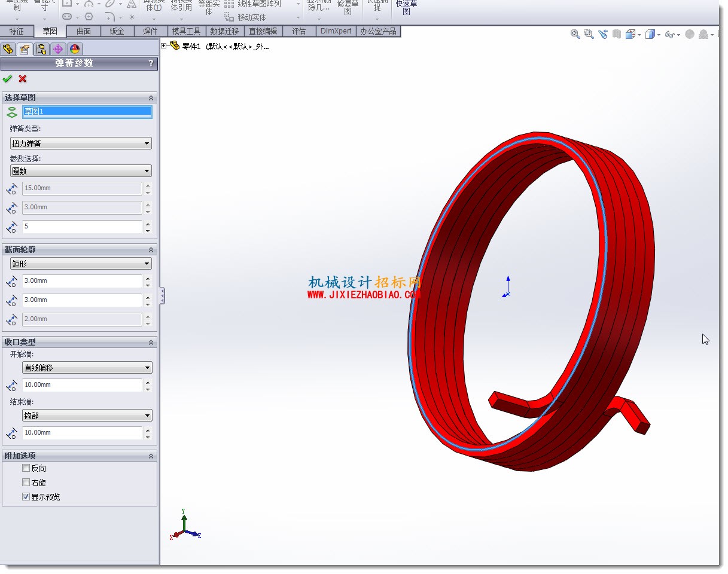728x574 pixels.
Task: Click the first 3.00mm section profile field
Action: pos(82,281)
